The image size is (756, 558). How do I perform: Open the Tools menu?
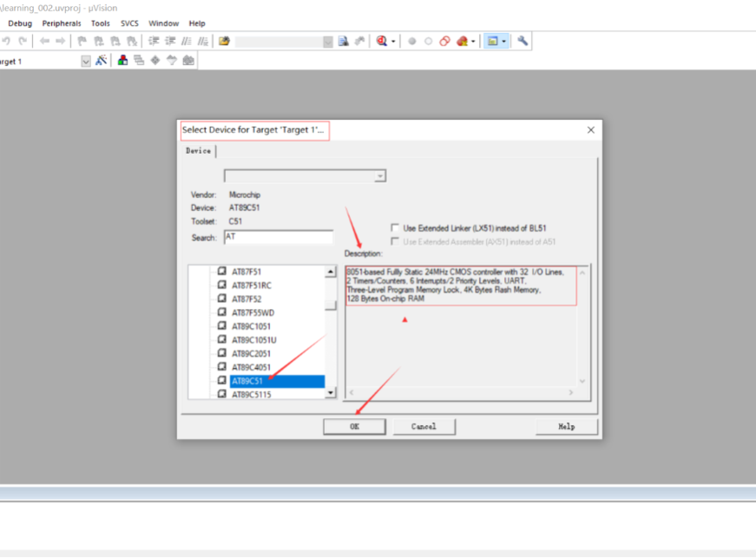[x=101, y=23]
